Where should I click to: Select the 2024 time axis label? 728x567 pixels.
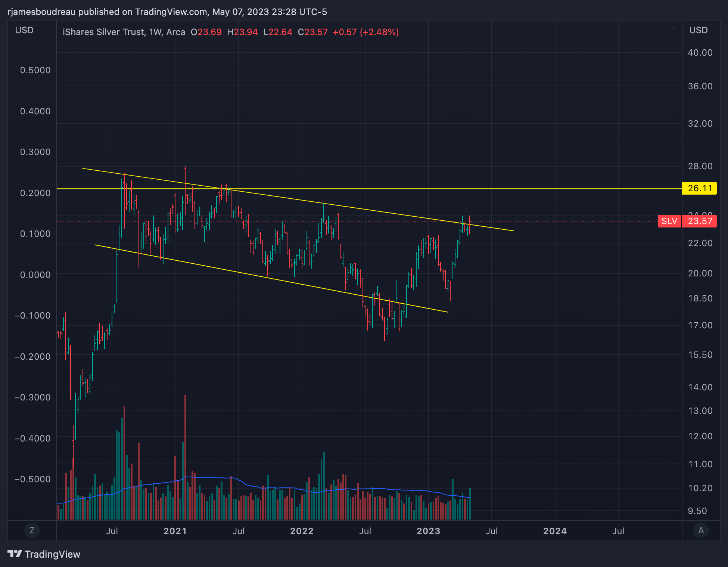555,531
